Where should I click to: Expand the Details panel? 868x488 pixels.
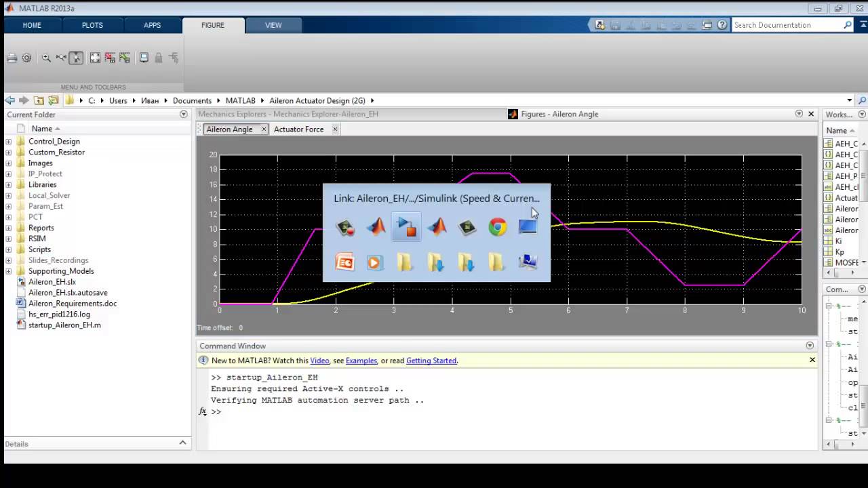(x=182, y=443)
